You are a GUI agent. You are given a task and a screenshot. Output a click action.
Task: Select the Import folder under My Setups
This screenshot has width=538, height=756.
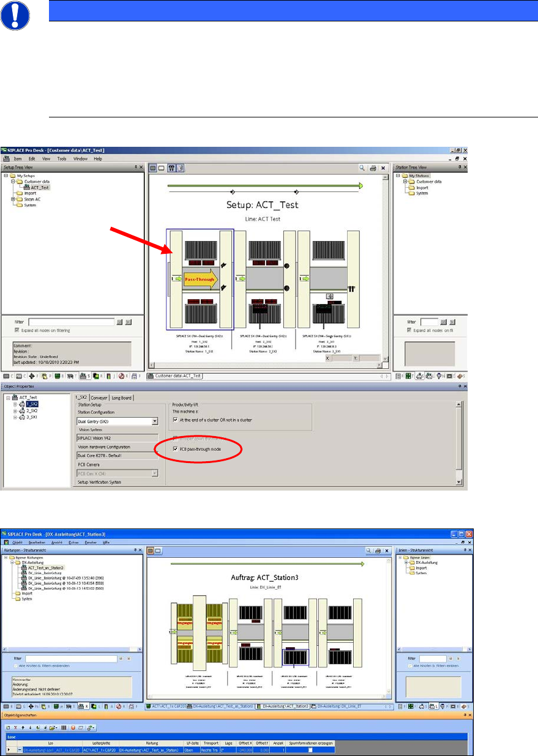click(29, 193)
